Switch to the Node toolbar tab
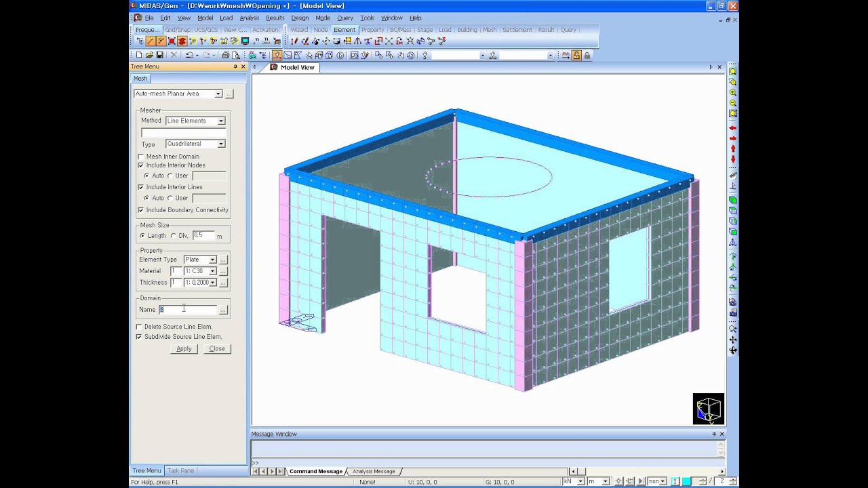The height and width of the screenshot is (488, 868). (321, 30)
